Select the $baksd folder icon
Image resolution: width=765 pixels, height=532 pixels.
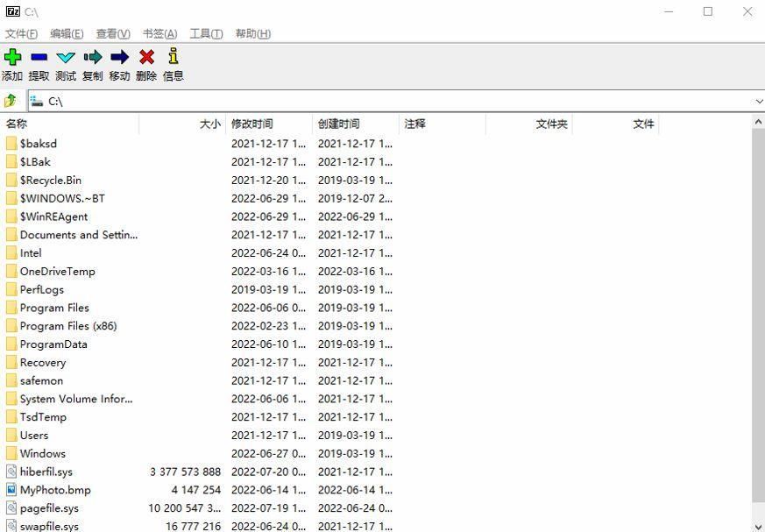(11, 144)
